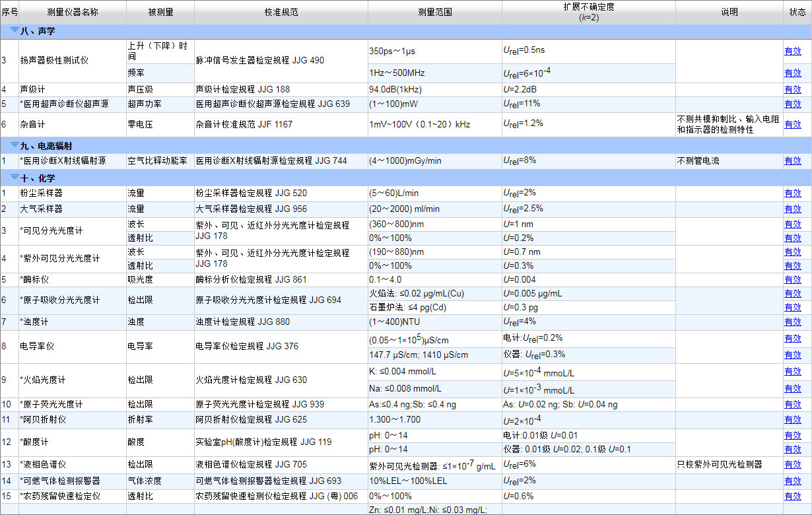
Task: Click 有效 status for 声级计
Action: (792, 89)
